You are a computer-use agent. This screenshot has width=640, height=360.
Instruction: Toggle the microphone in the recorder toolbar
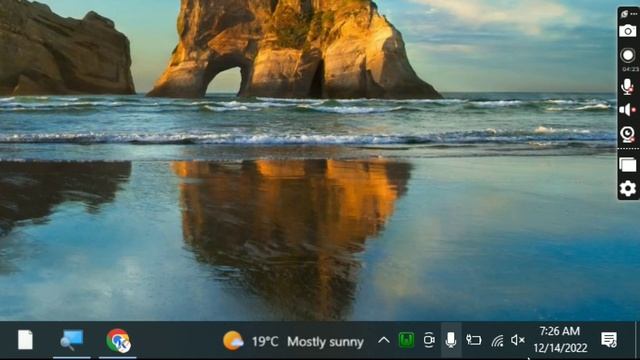pyautogui.click(x=627, y=87)
